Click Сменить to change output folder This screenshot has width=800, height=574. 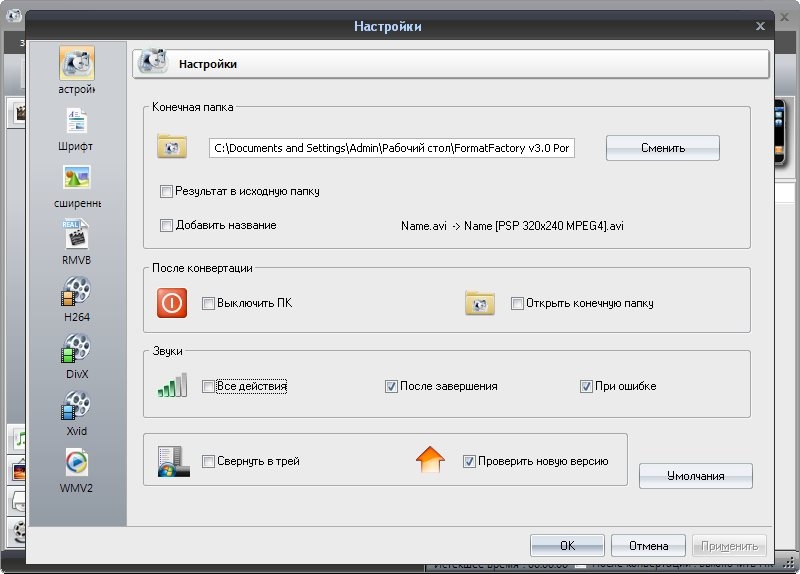(x=662, y=148)
